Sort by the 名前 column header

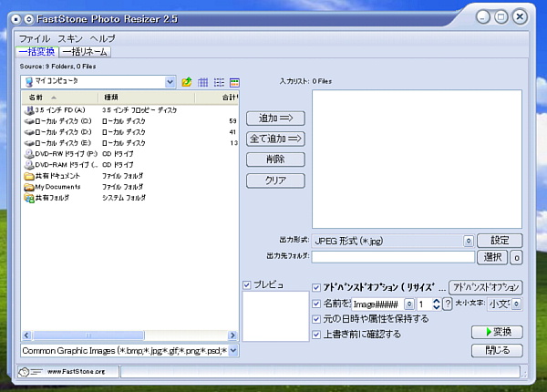60,98
